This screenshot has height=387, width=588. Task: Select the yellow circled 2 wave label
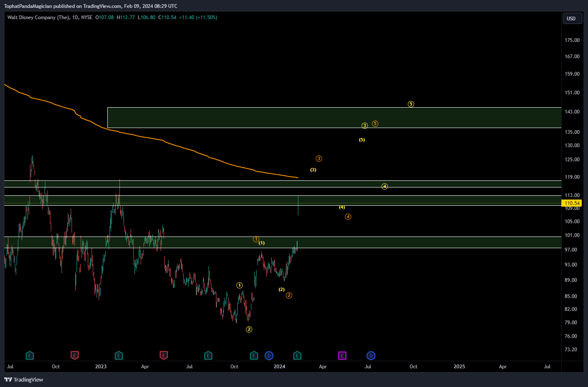[249, 329]
